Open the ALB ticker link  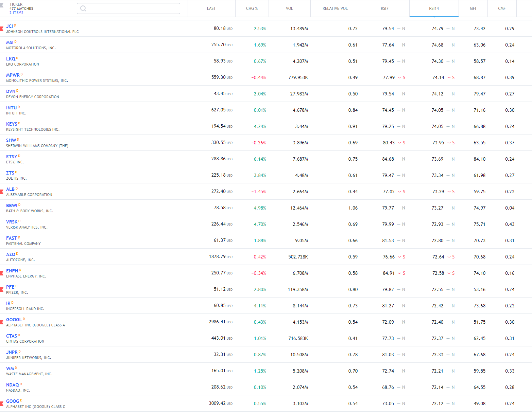click(10, 189)
